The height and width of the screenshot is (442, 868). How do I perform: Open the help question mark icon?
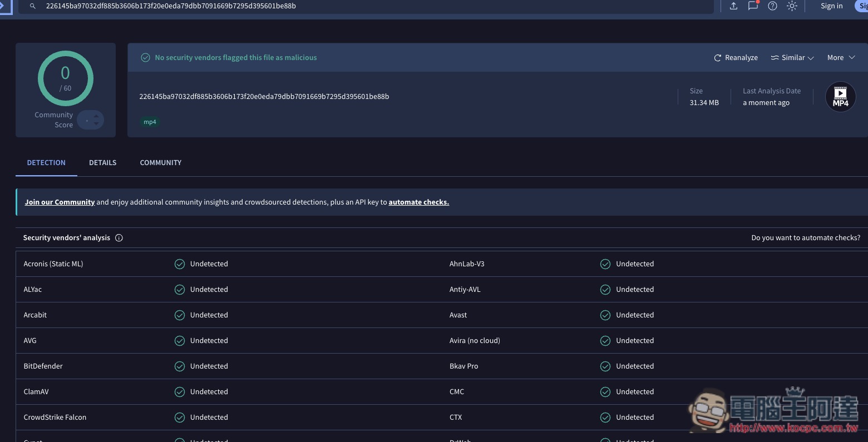point(772,6)
